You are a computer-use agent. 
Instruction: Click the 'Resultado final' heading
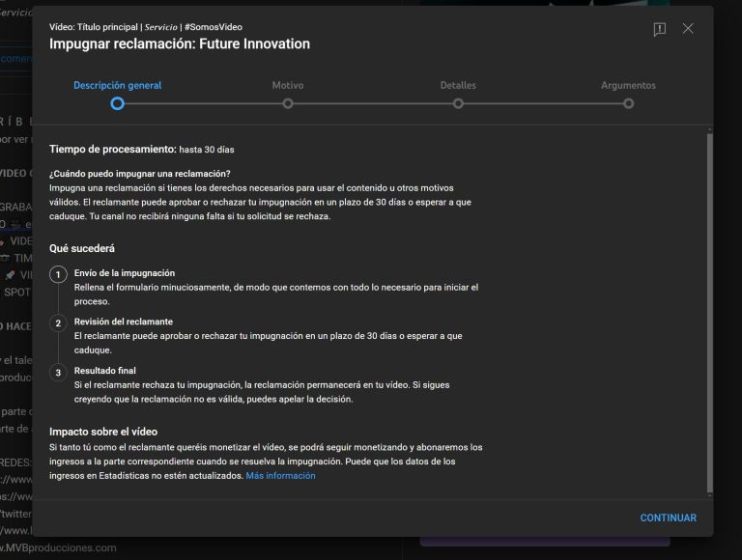click(x=105, y=371)
